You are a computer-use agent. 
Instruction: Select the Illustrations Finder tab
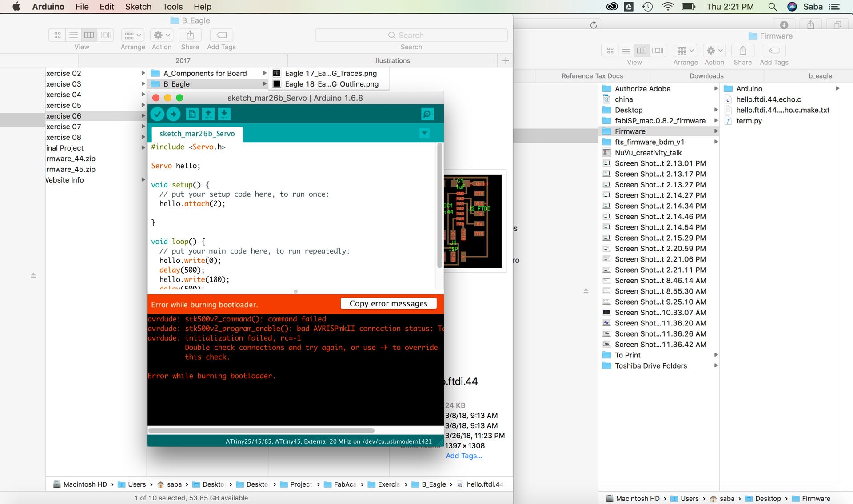pos(392,60)
